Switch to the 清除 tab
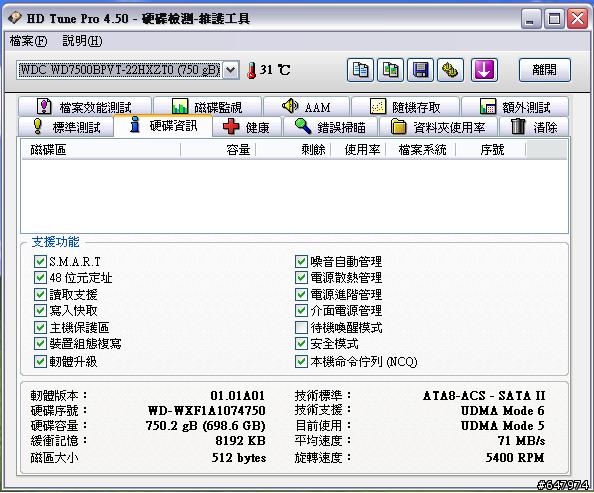 [x=534, y=127]
